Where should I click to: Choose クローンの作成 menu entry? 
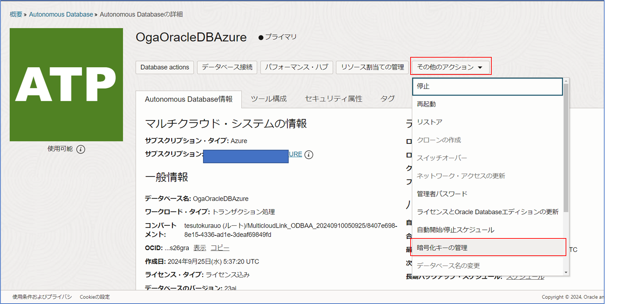(487, 140)
